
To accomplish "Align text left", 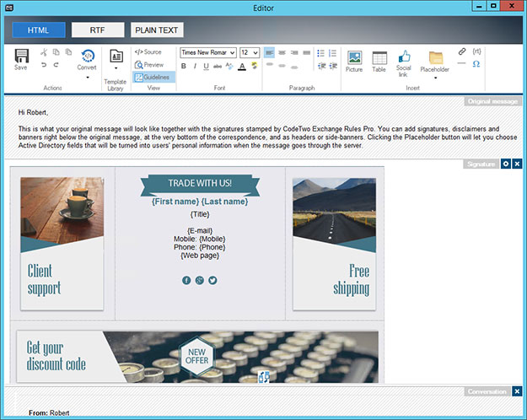I will [x=269, y=53].
